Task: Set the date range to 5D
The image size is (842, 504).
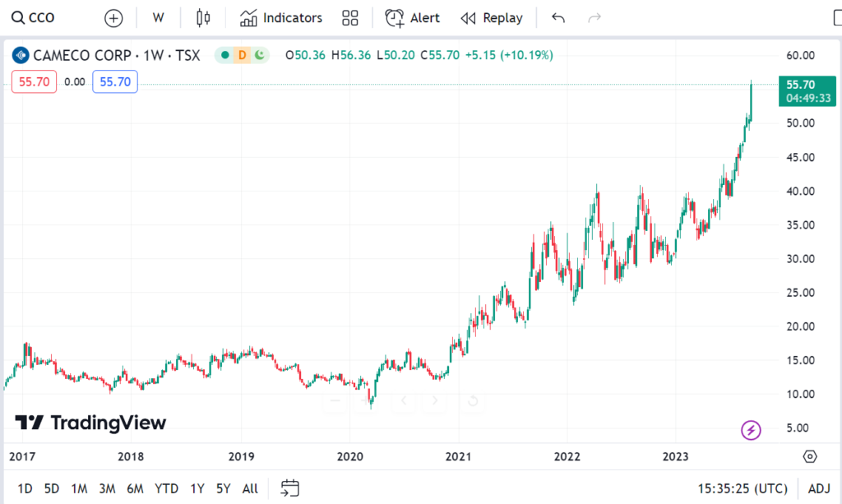Action: point(52,488)
